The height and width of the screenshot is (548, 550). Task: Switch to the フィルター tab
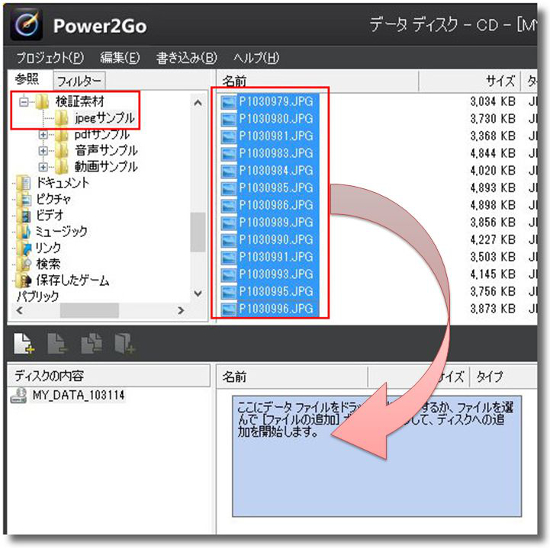[x=79, y=81]
